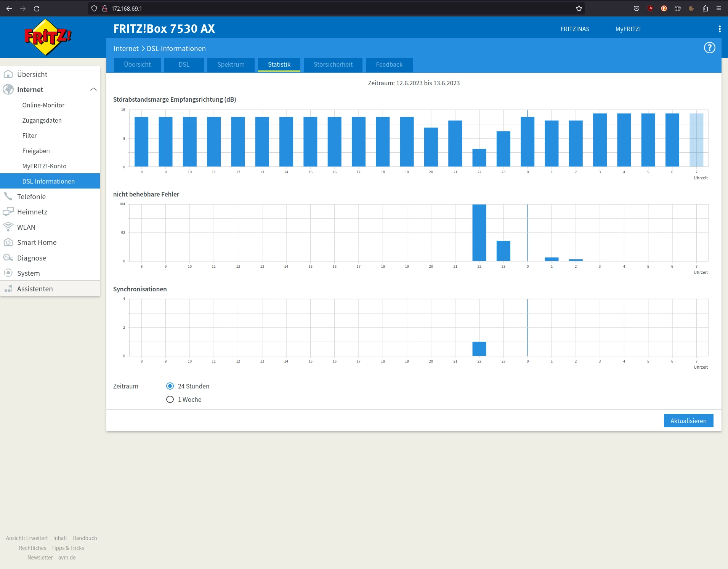
Task: Bookmark page with the star icon
Action: pos(579,8)
